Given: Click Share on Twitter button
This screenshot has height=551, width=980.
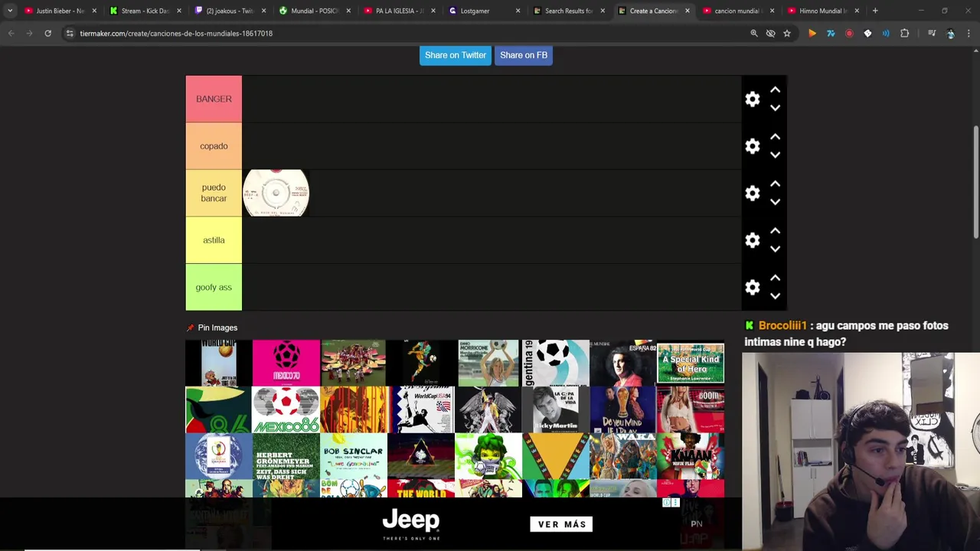Looking at the screenshot, I should (456, 55).
